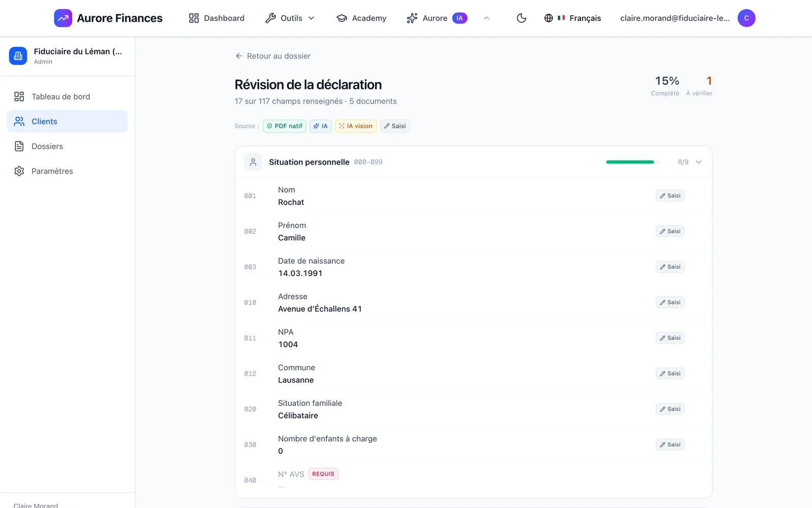Go to Academy in the top navigation
The height and width of the screenshot is (508, 812).
click(x=361, y=18)
